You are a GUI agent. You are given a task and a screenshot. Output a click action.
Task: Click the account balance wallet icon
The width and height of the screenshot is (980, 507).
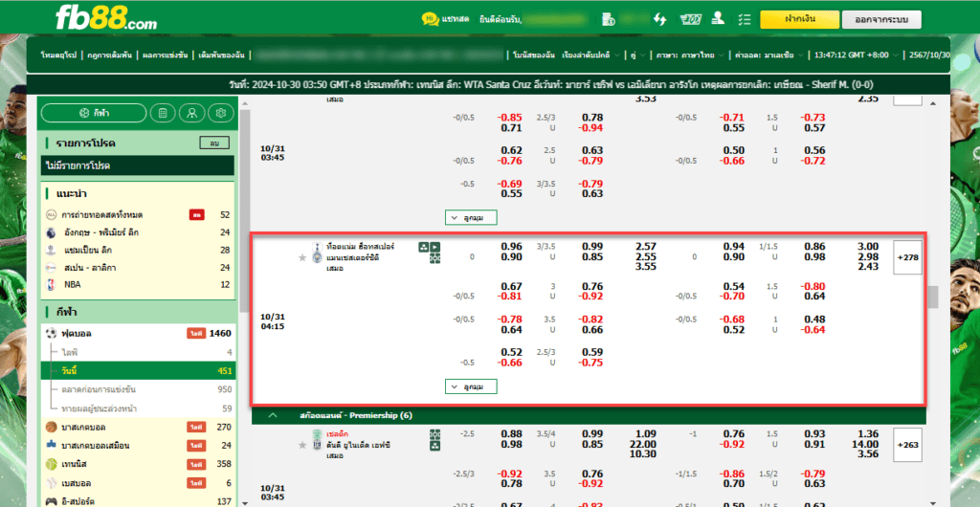pyautogui.click(x=608, y=19)
